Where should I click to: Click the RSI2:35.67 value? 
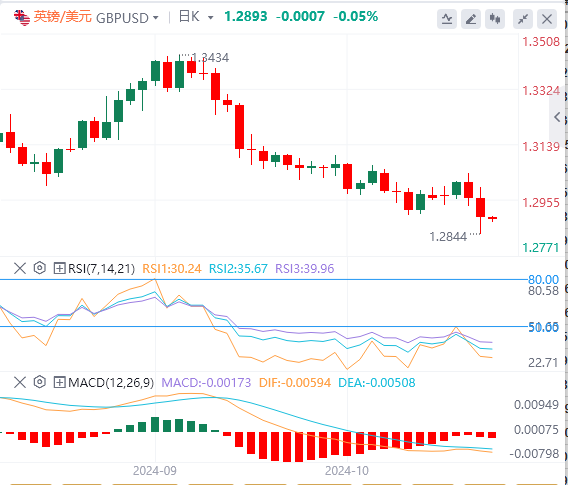click(x=238, y=269)
